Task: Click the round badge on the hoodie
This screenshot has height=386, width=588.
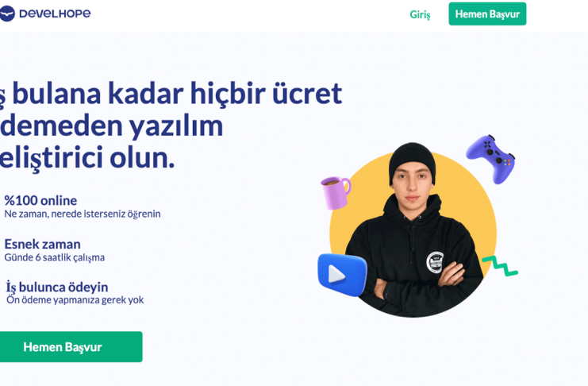Action: click(435, 262)
